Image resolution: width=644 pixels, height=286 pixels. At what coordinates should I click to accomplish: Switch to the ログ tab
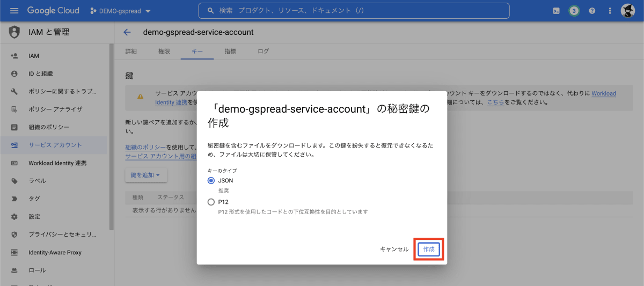click(263, 52)
